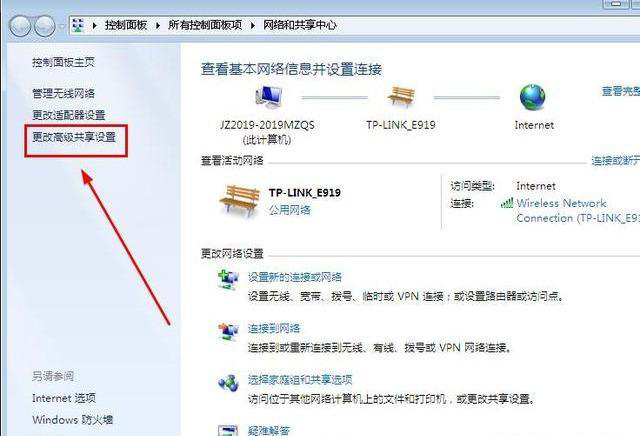Click the control panel icon in address bar
Viewport: 640px width, 436px height.
point(78,25)
